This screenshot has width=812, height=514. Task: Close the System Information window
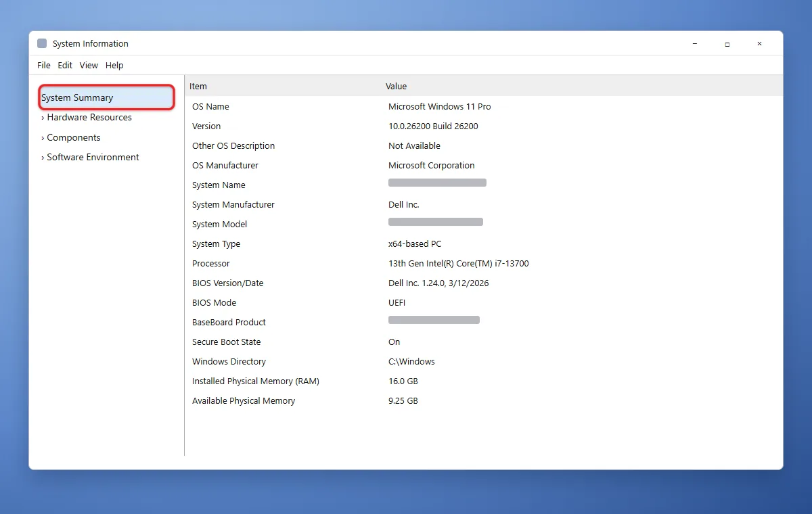click(x=760, y=44)
